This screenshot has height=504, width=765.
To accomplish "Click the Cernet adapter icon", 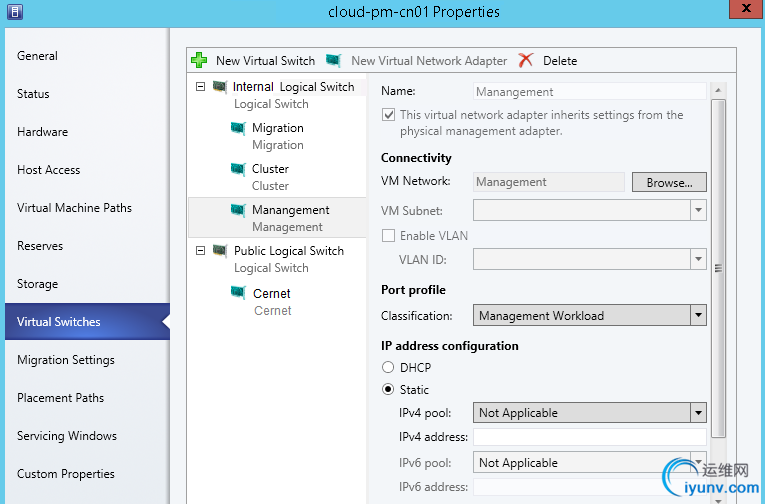I will coord(238,293).
